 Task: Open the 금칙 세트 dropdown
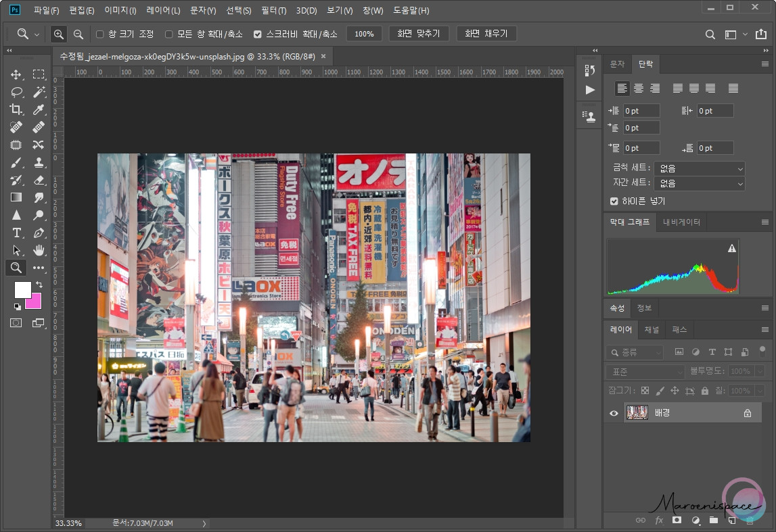tap(699, 168)
